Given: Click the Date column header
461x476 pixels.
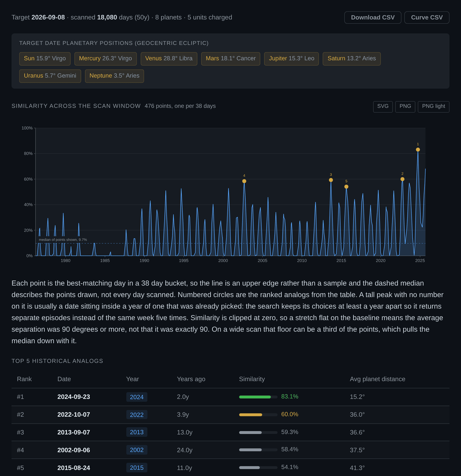Looking at the screenshot, I should pyautogui.click(x=64, y=379).
